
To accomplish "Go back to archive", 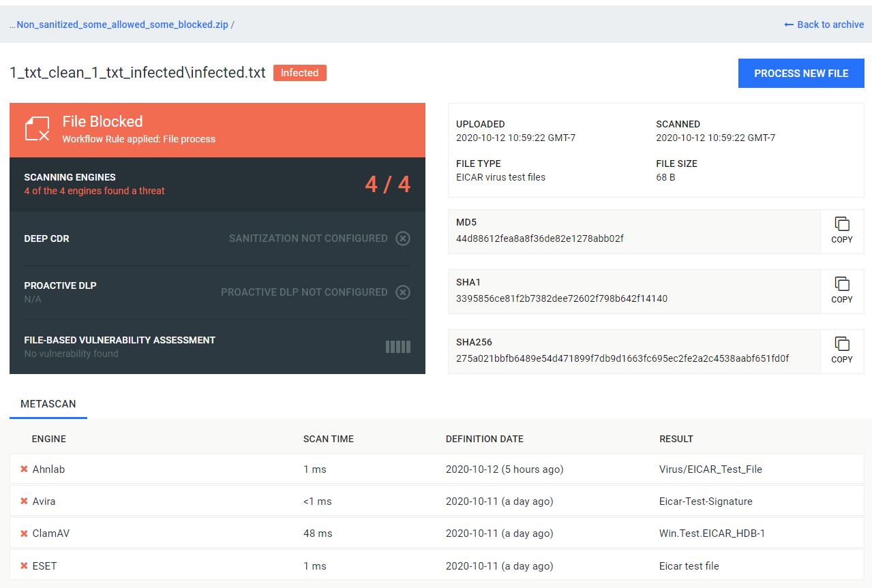I will tap(824, 25).
